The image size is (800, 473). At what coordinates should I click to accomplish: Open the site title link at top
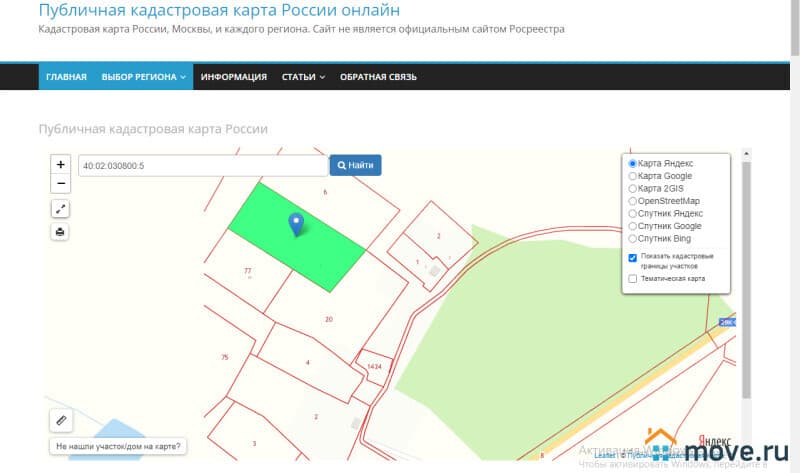pos(219,11)
